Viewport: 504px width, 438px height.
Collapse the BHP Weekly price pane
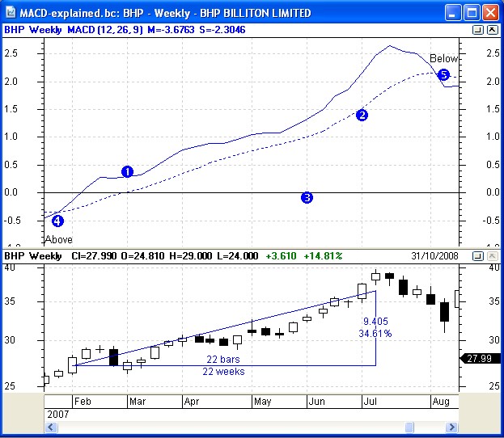[x=478, y=256]
